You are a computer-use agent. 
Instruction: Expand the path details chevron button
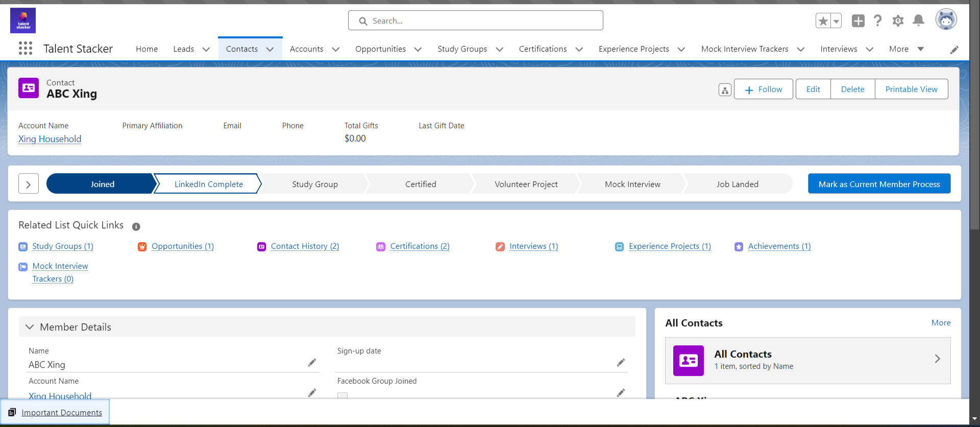point(29,184)
